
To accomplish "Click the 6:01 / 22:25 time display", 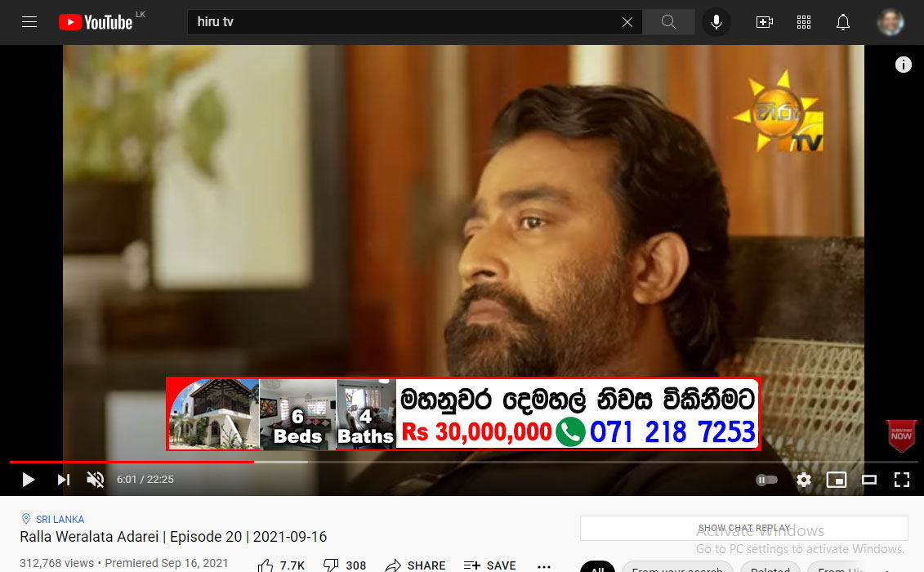I will coord(145,480).
